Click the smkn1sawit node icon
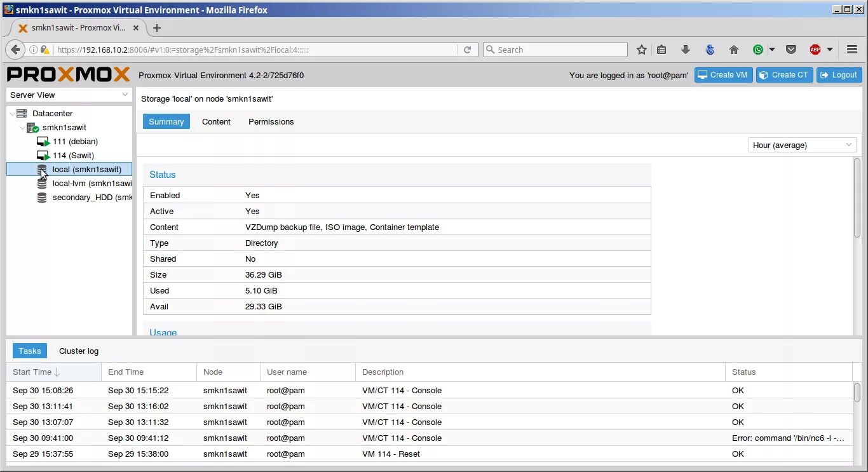The image size is (868, 472). 32,128
